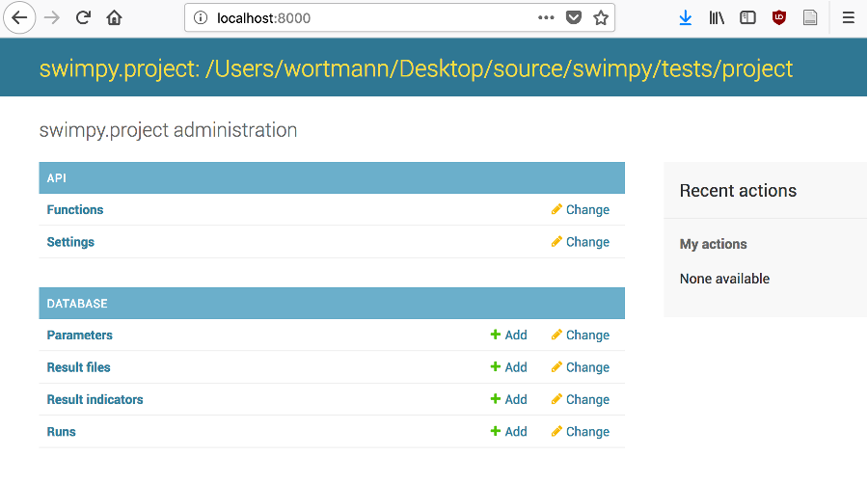
Task: Save page to Pocket icon
Action: tap(573, 17)
